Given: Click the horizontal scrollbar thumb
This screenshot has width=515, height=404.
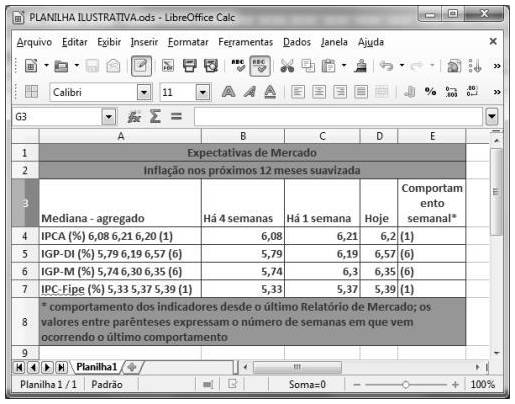Looking at the screenshot, I should click(297, 367).
